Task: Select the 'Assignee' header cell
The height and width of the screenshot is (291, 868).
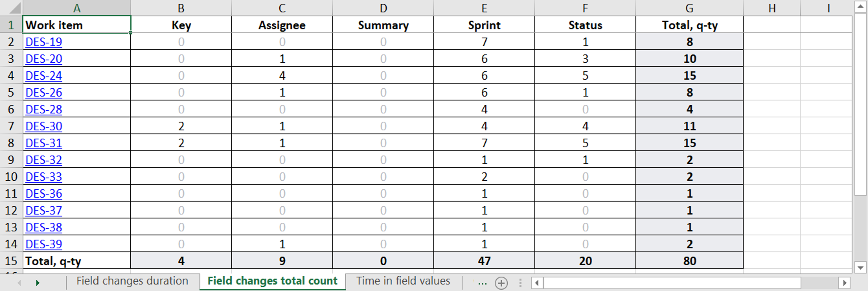Action: pyautogui.click(x=282, y=25)
